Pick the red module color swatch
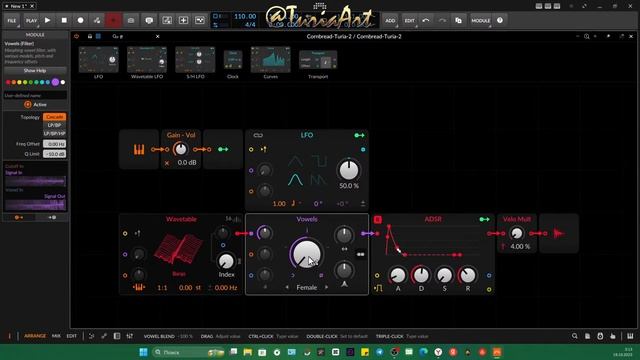 click(8, 82)
